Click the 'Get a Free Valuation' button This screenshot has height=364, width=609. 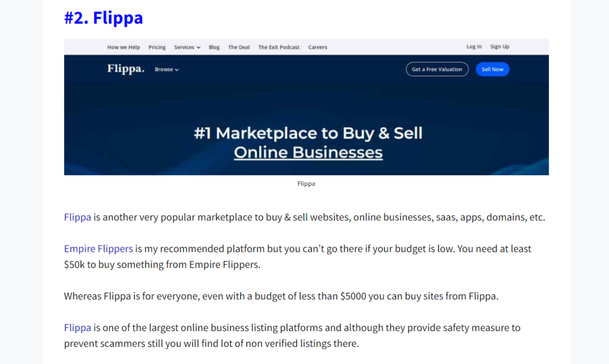[437, 69]
